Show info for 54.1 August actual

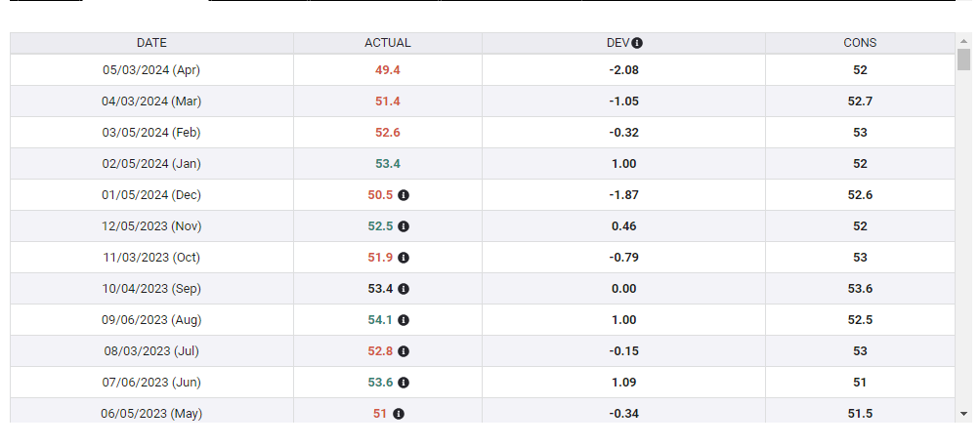(404, 320)
